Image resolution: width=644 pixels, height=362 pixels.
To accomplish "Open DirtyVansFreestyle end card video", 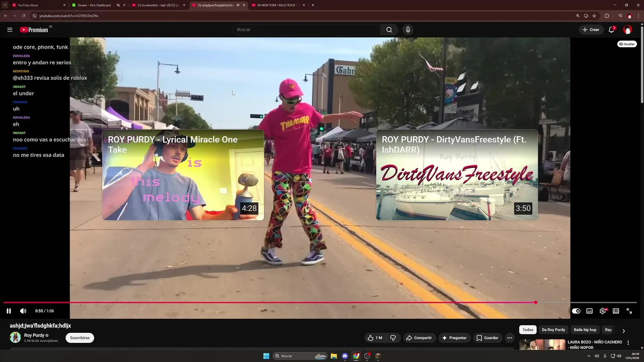I will 457,175.
